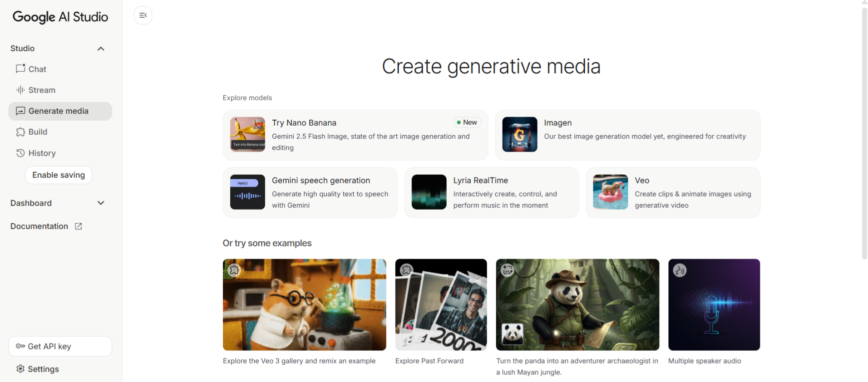Click the Build puzzle-piece icon

point(20,132)
